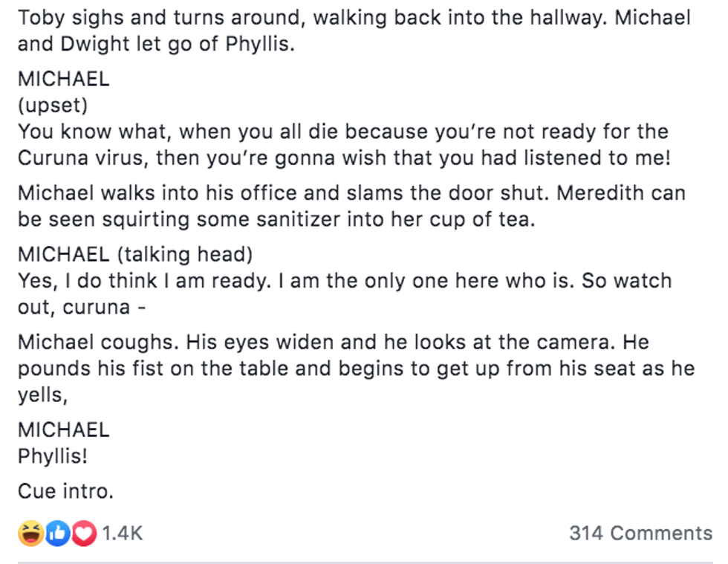
Task: Click the last "MICHAEL" speaker name above "Phyllis!"
Action: [x=63, y=430]
